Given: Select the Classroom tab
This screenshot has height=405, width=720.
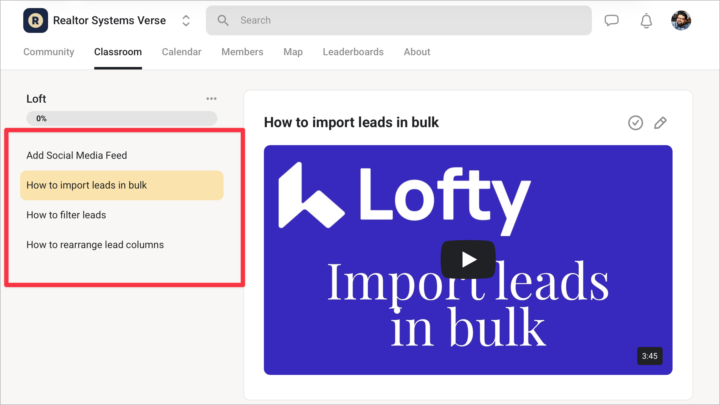Looking at the screenshot, I should (x=118, y=52).
